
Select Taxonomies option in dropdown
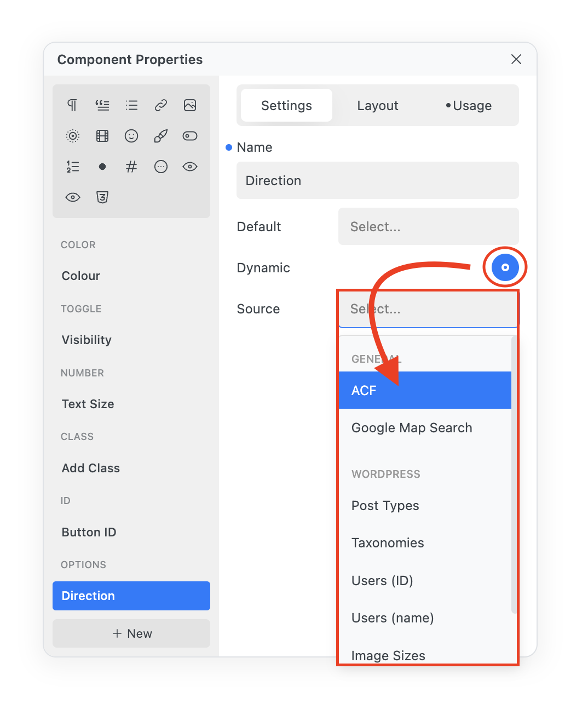point(388,543)
